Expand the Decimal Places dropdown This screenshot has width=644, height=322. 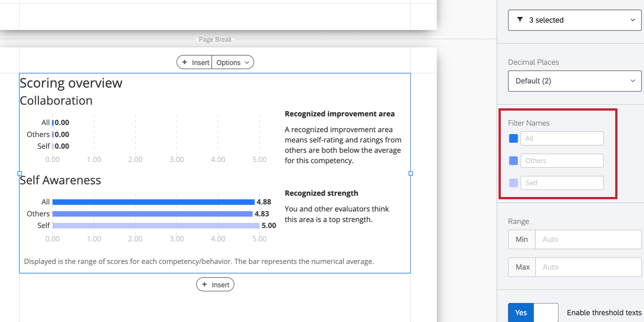(574, 81)
